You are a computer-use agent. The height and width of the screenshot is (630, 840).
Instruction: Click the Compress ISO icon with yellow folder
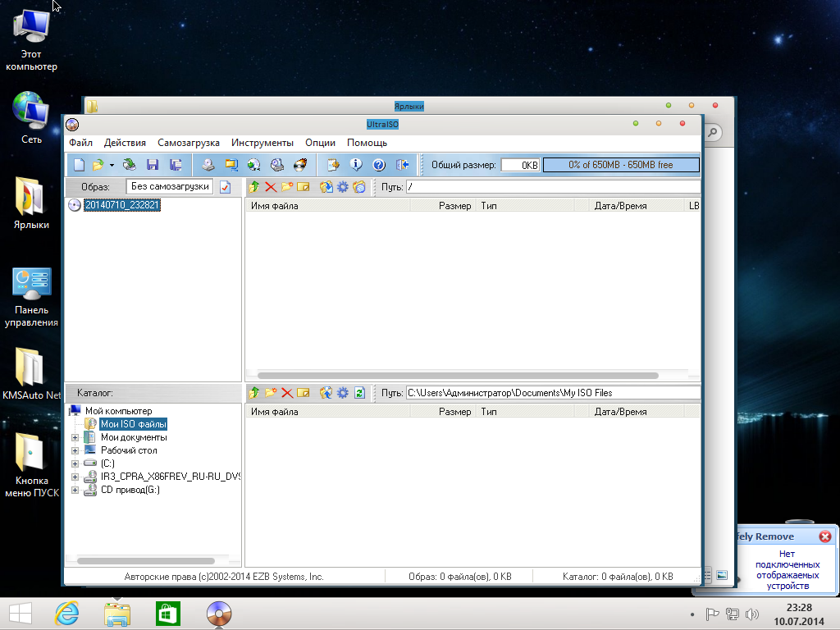(x=231, y=165)
